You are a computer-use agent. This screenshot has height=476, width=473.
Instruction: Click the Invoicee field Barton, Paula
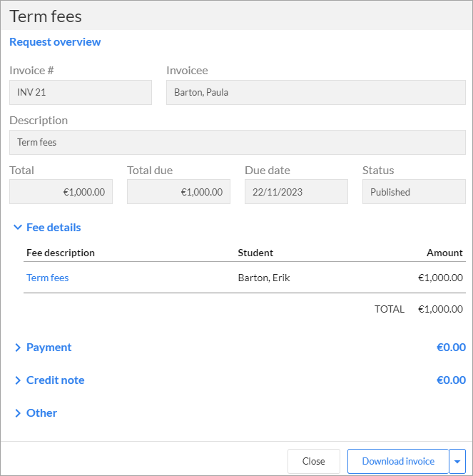click(316, 92)
